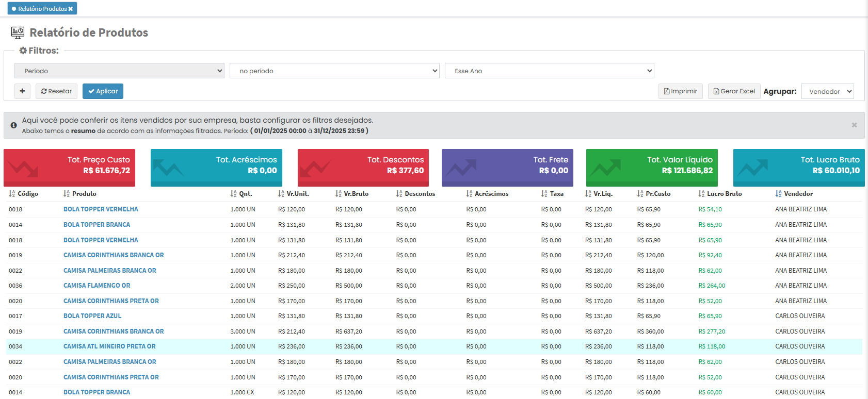The height and width of the screenshot is (399, 868).
Task: Close the Relatório Produtos tab with X
Action: point(71,9)
